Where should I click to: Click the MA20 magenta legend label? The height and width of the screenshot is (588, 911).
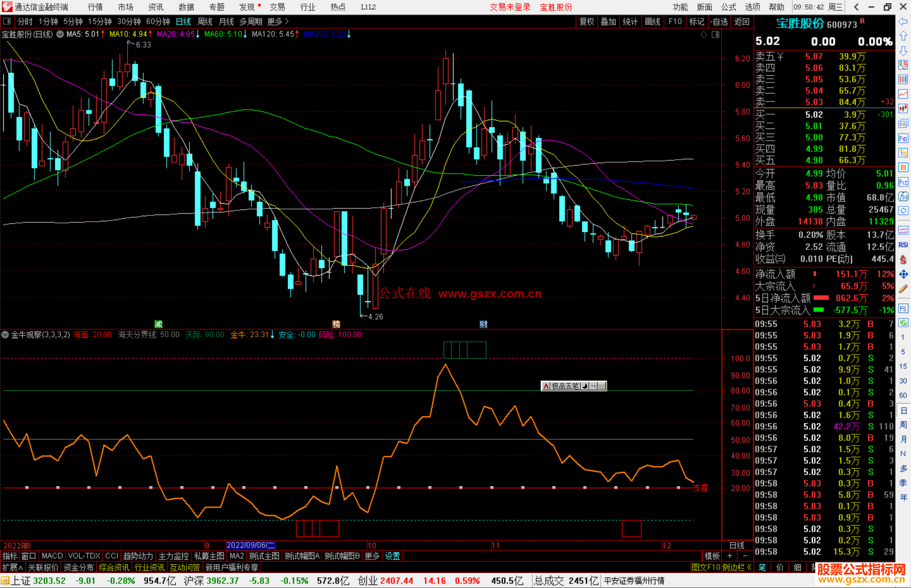click(175, 34)
